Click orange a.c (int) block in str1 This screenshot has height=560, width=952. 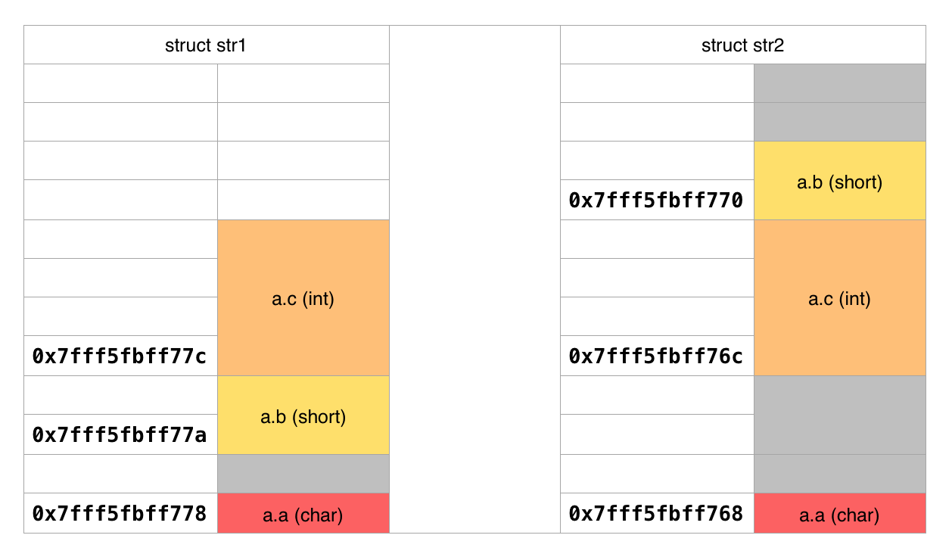coord(303,298)
